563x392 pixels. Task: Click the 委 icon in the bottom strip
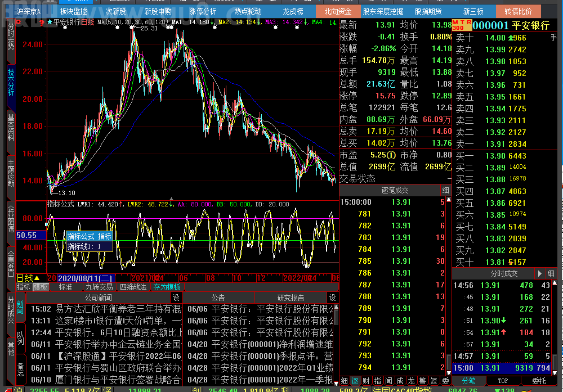coord(445,381)
